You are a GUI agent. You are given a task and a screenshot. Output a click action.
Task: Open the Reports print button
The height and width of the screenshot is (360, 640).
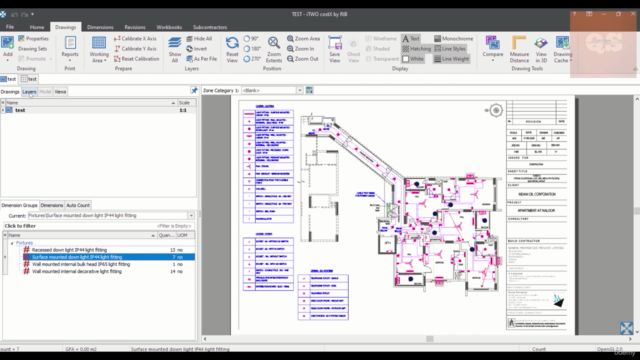pos(70,47)
